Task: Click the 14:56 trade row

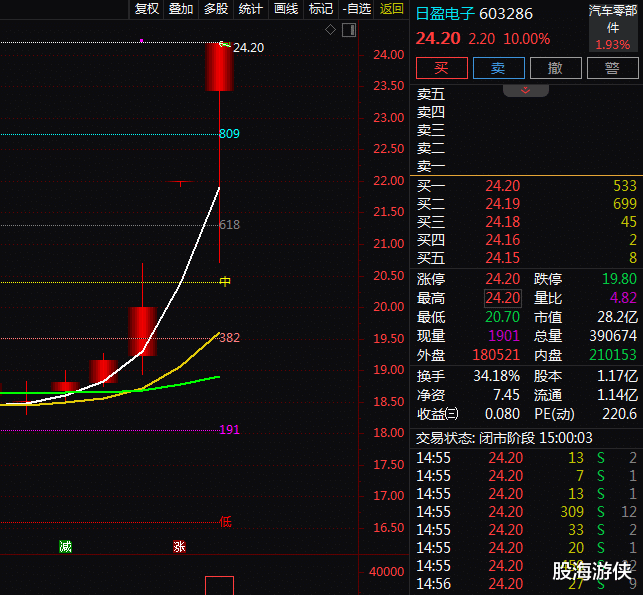Action: click(527, 584)
